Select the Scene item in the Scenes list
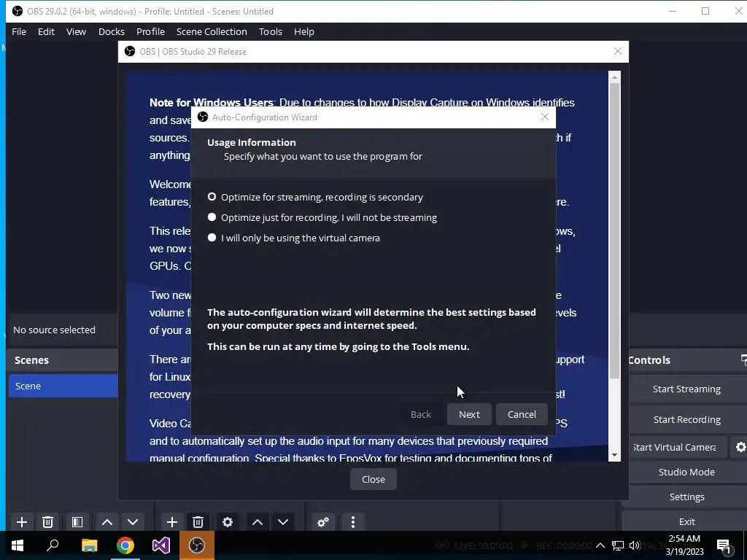747x560 pixels. tap(63, 386)
